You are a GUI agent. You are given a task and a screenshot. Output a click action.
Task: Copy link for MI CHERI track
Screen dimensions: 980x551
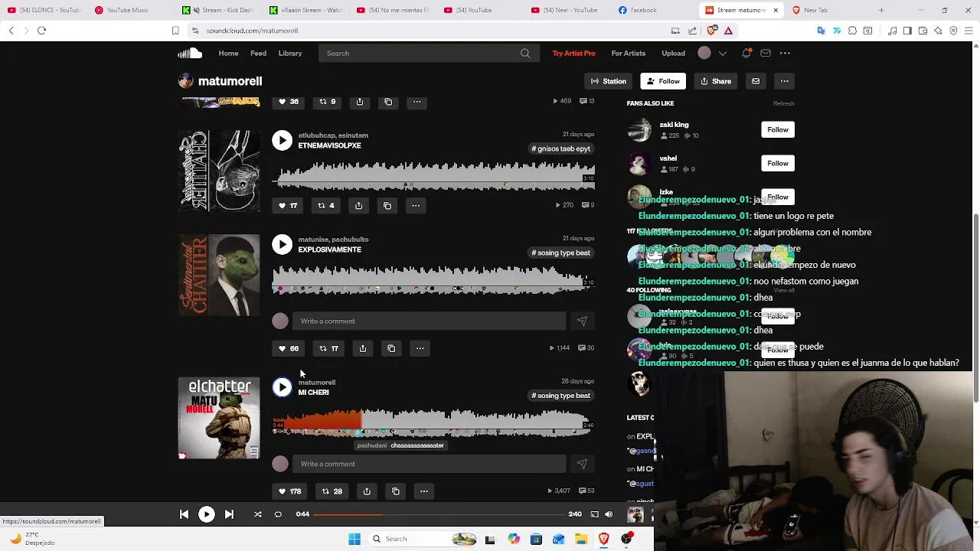396,491
